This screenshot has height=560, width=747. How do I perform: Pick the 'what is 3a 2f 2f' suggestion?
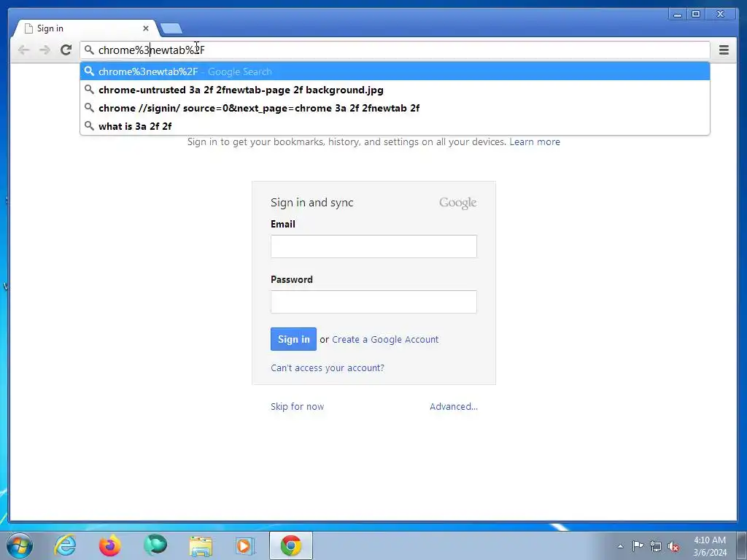coord(395,125)
